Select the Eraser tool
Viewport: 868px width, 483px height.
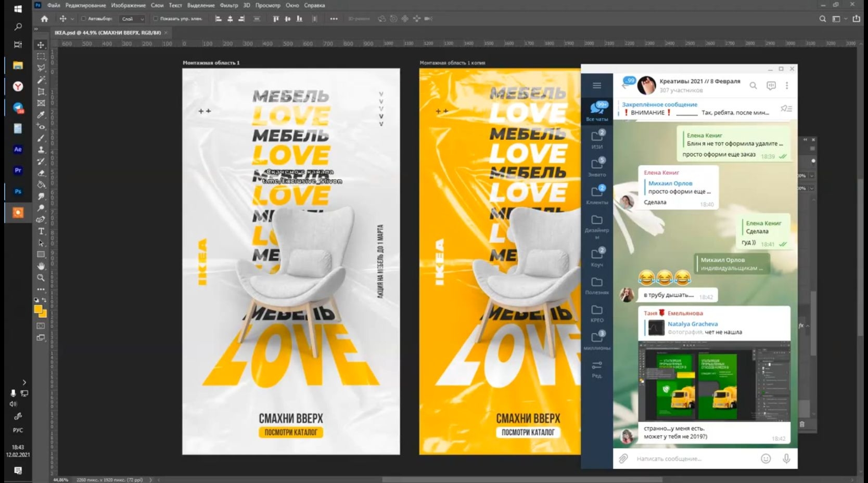tap(41, 173)
